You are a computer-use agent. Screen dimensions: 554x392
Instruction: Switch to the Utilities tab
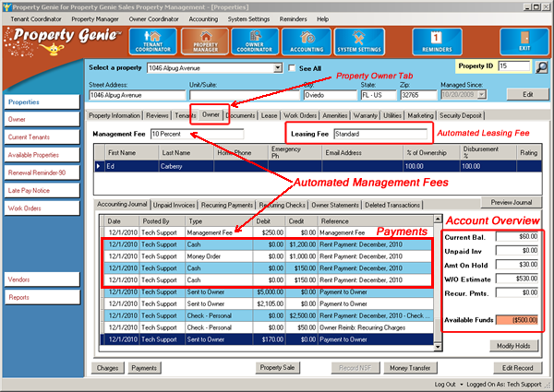point(392,115)
